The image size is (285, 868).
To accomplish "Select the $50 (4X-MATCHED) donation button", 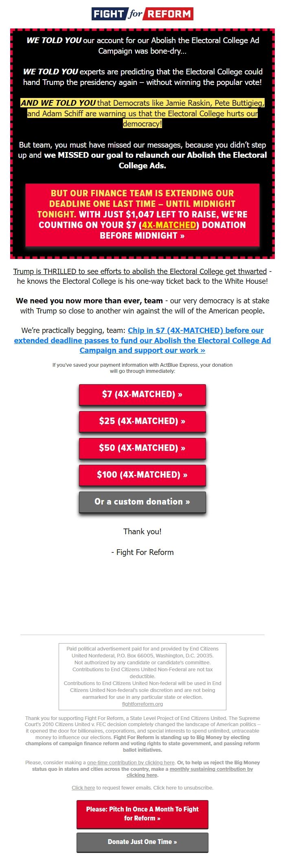I will 142,448.
